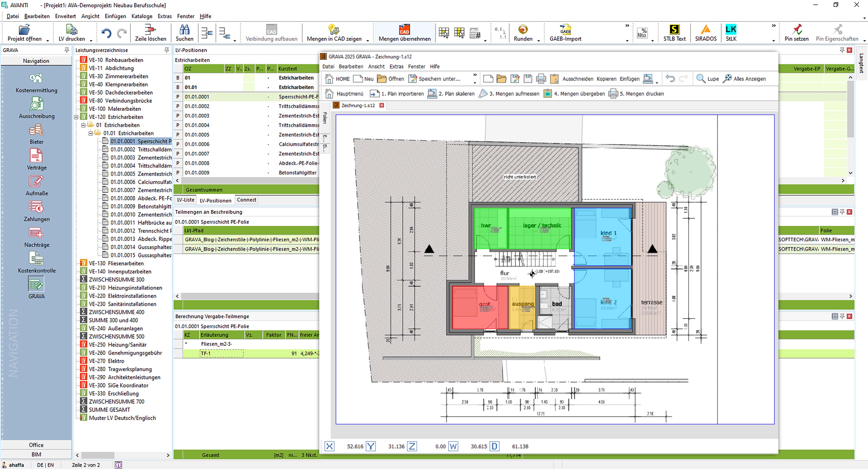Image resolution: width=868 pixels, height=470 pixels.
Task: Collapse the VE-120 Estricharbeiten tree node
Action: pyautogui.click(x=76, y=117)
